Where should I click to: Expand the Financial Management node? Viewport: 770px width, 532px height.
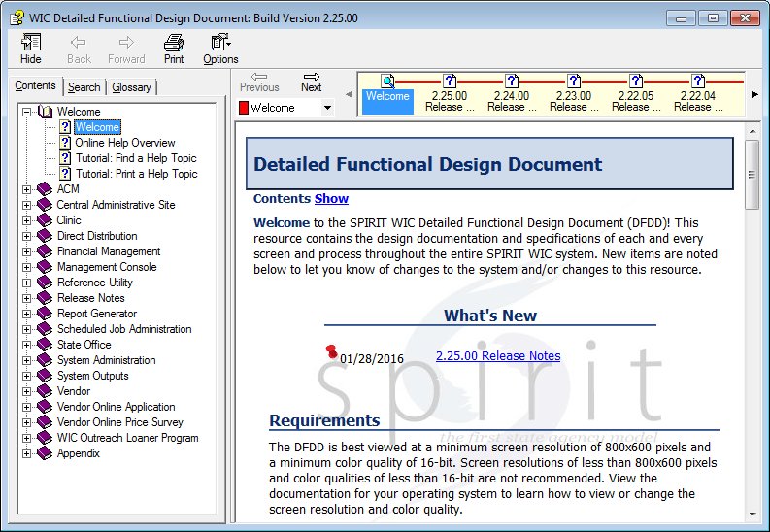click(x=27, y=251)
